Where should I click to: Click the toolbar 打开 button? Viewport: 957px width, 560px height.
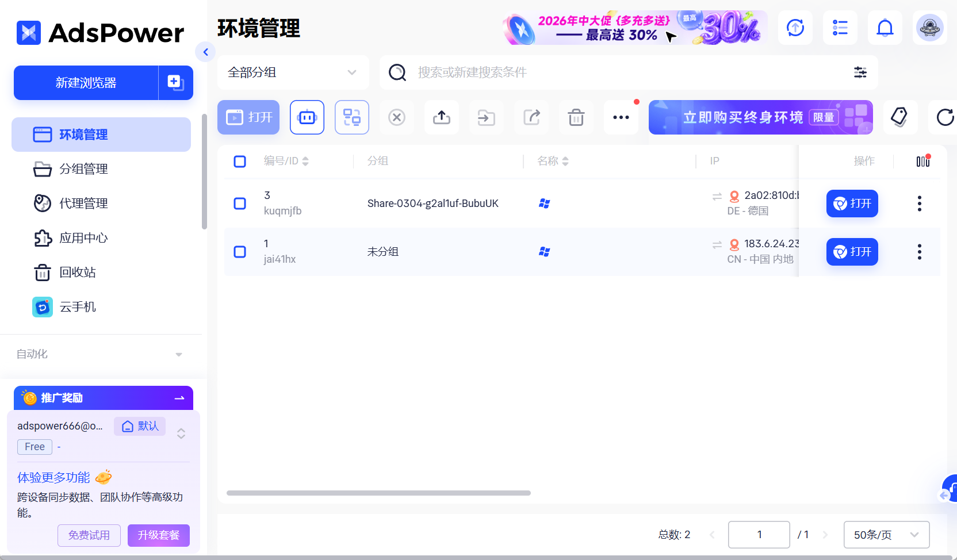pos(248,117)
